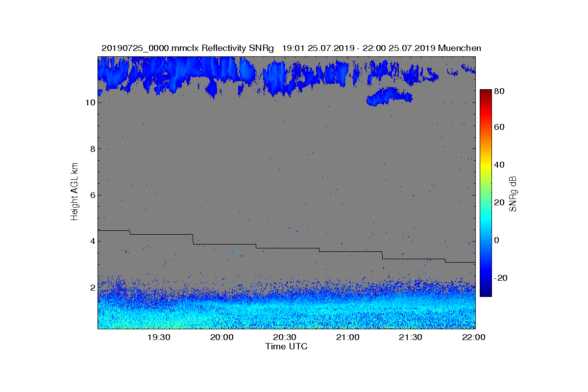Click the height tick label 4

pos(92,241)
